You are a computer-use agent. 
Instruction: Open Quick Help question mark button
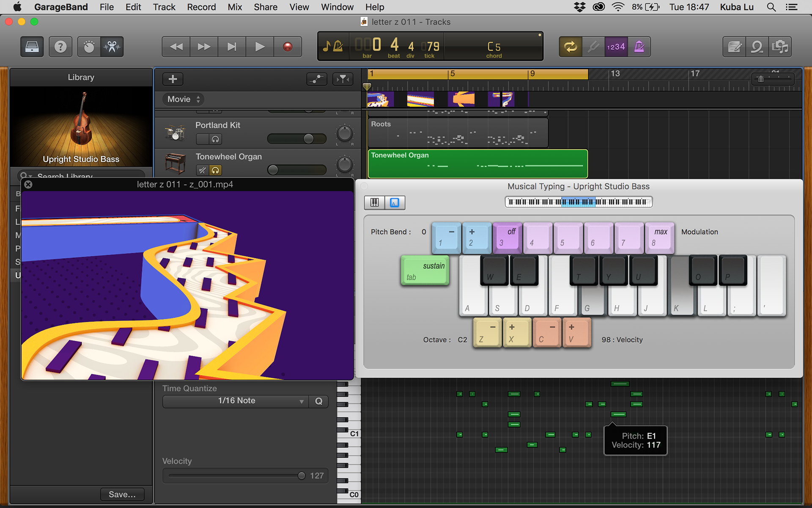point(60,47)
